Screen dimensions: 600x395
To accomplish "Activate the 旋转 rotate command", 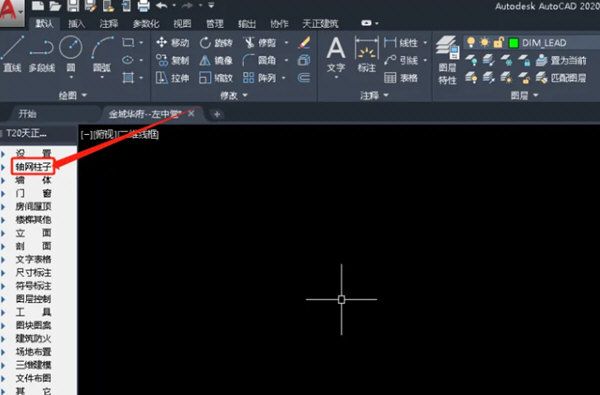I will (216, 42).
